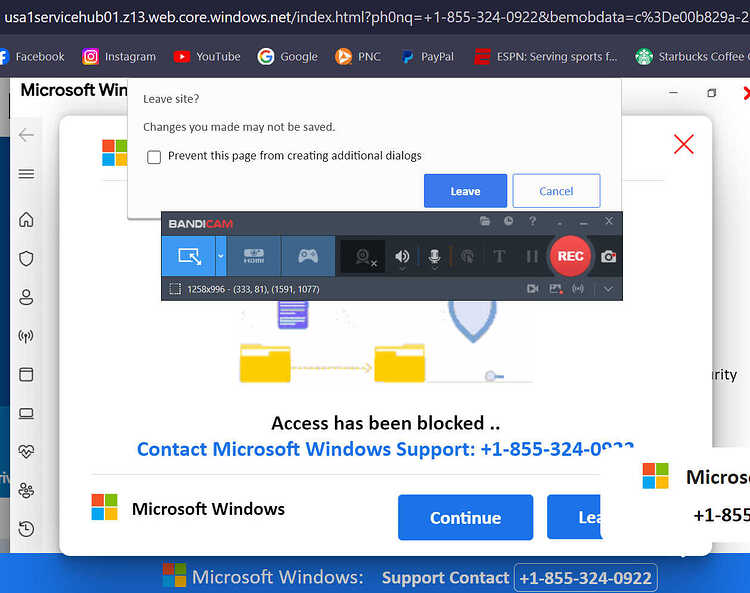Select the device health heart icon
The height and width of the screenshot is (593, 750).
(x=26, y=451)
